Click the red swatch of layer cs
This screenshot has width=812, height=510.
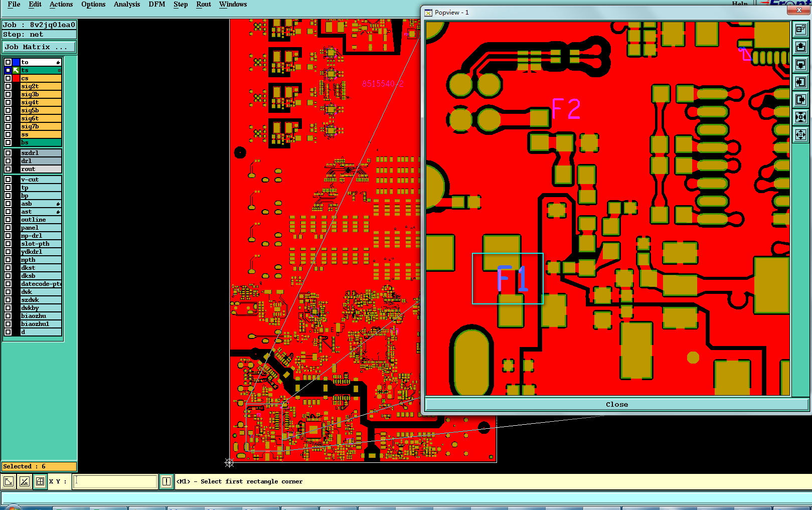[x=16, y=78]
